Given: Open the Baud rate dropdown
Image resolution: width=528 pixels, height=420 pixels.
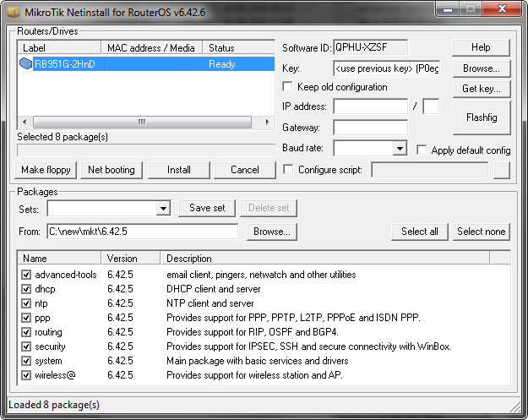Looking at the screenshot, I should (400, 148).
